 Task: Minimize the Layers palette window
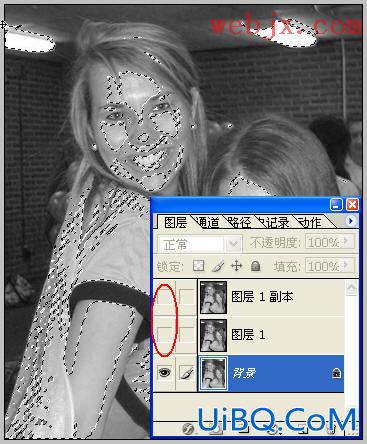click(x=336, y=204)
